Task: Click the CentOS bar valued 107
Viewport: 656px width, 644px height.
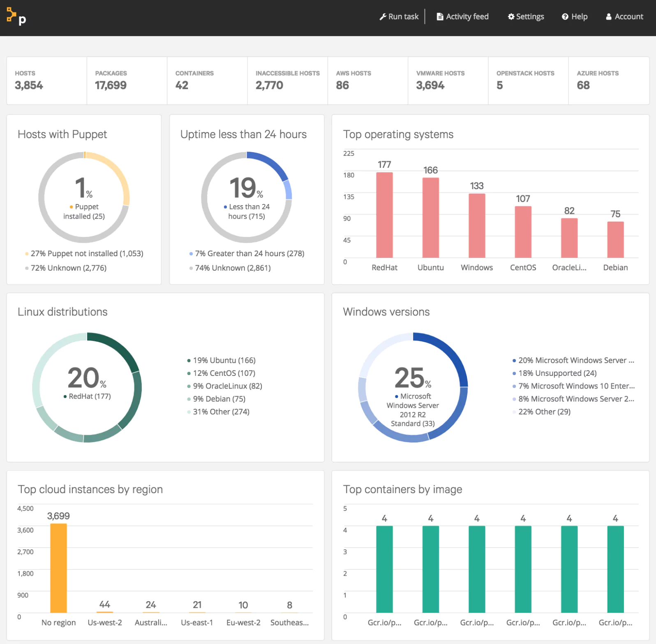Action: pyautogui.click(x=523, y=232)
